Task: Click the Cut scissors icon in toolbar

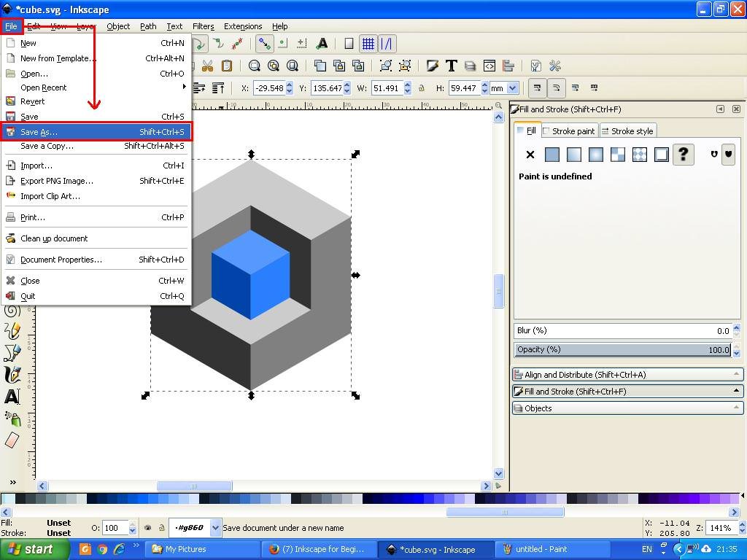Action: (x=207, y=66)
